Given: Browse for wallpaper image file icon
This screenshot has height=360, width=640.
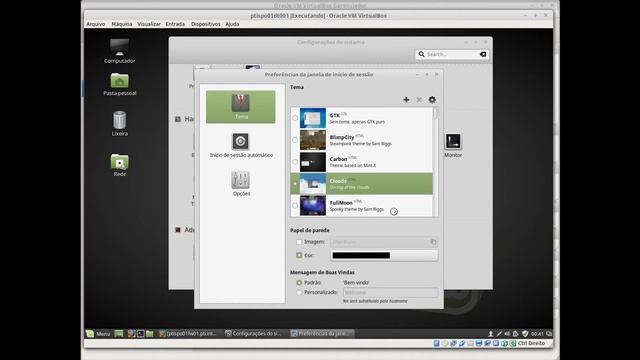Looking at the screenshot, I should tap(433, 242).
